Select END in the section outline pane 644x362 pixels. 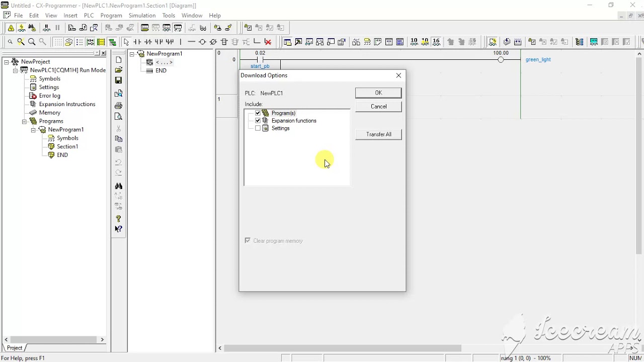point(161,70)
